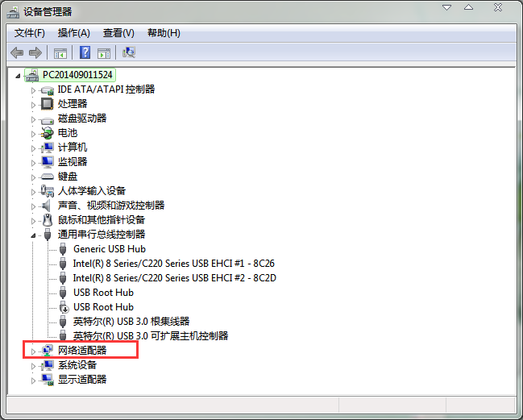523x420 pixels.
Task: Expand the IDE ATA/ATAPI 控制器 node
Action: click(x=33, y=89)
